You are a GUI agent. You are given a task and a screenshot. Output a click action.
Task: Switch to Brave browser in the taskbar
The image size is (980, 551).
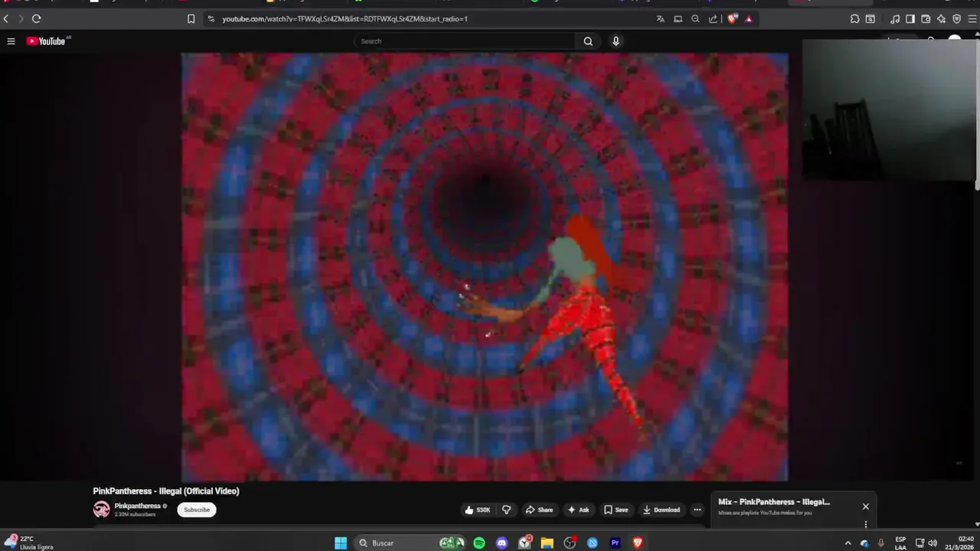[638, 543]
